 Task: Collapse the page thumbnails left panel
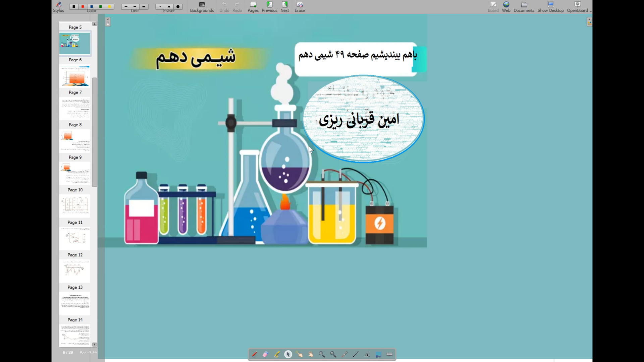(x=108, y=22)
